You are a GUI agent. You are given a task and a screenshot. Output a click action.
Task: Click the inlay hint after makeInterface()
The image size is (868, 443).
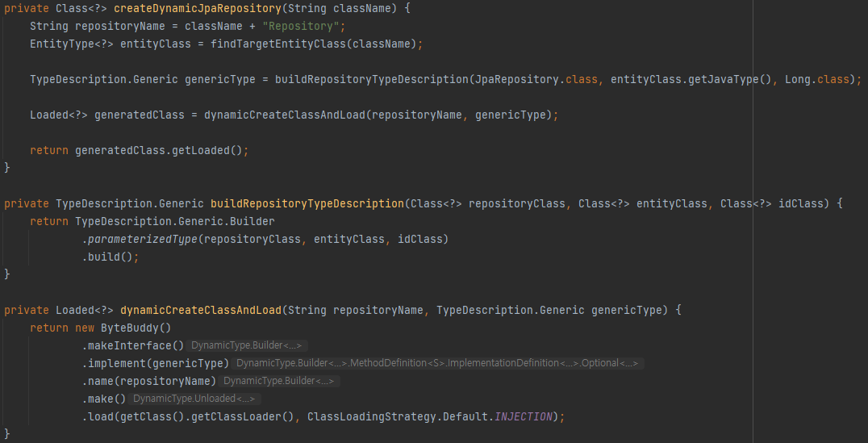(x=246, y=345)
